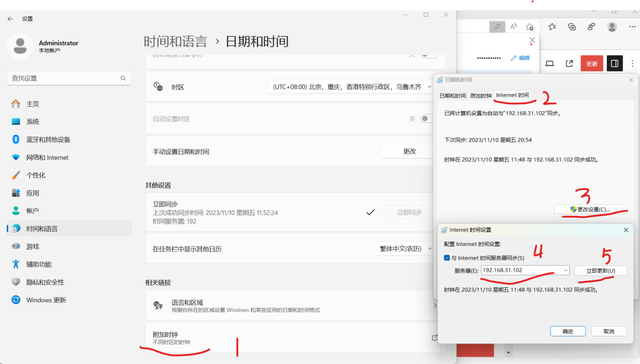Switch to the 附加时钟 tab
The image size is (640, 364).
click(481, 96)
